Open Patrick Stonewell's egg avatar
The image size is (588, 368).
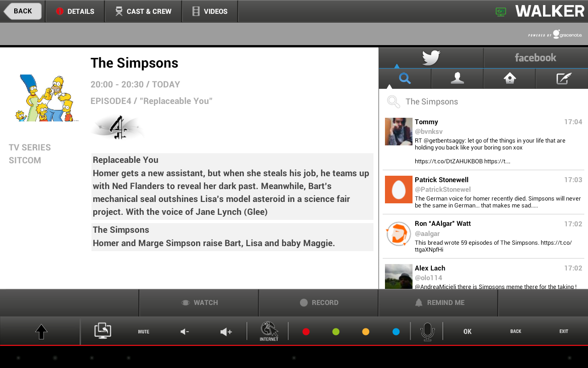coord(398,190)
